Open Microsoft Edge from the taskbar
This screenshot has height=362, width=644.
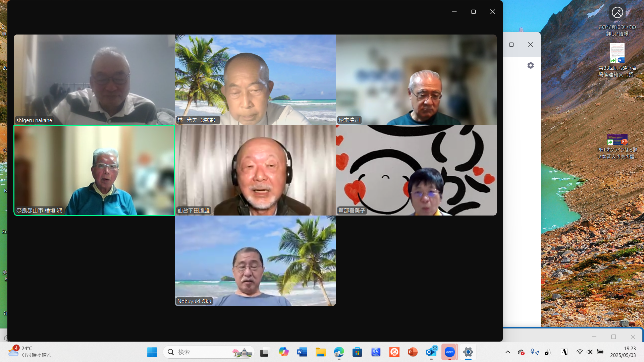tap(339, 352)
